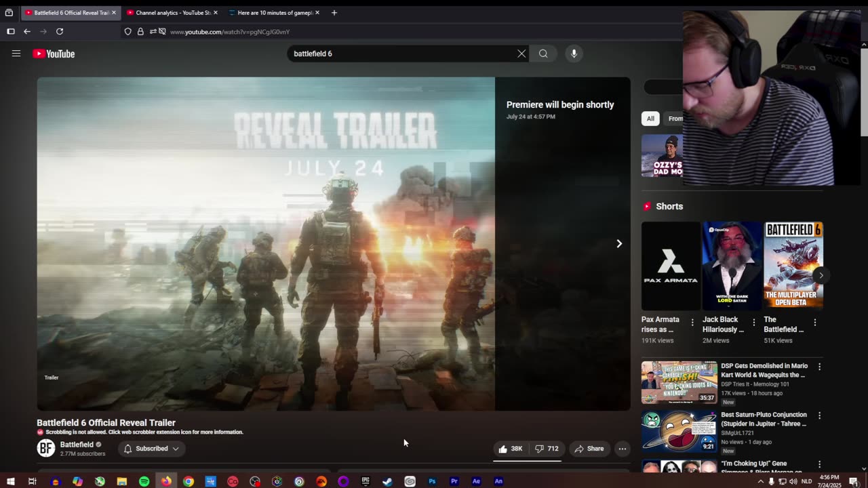The width and height of the screenshot is (868, 488).
Task: Open options for Pax Armata short
Action: (x=692, y=323)
